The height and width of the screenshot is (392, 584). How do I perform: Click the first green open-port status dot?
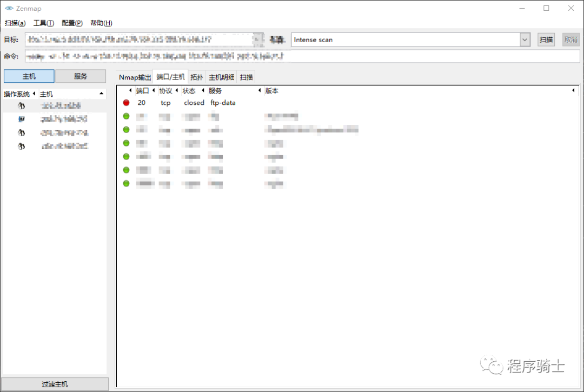tap(126, 116)
